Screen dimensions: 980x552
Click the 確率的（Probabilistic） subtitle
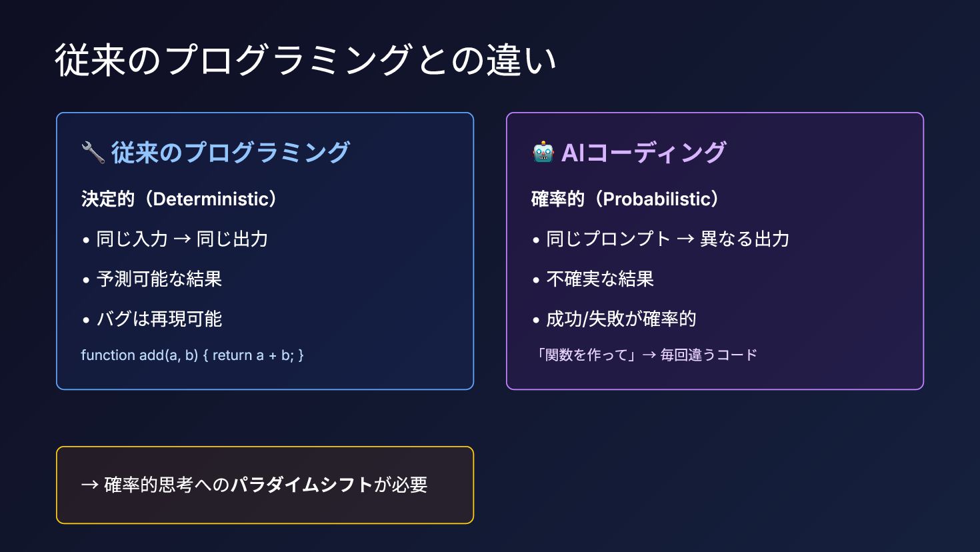[x=625, y=199]
